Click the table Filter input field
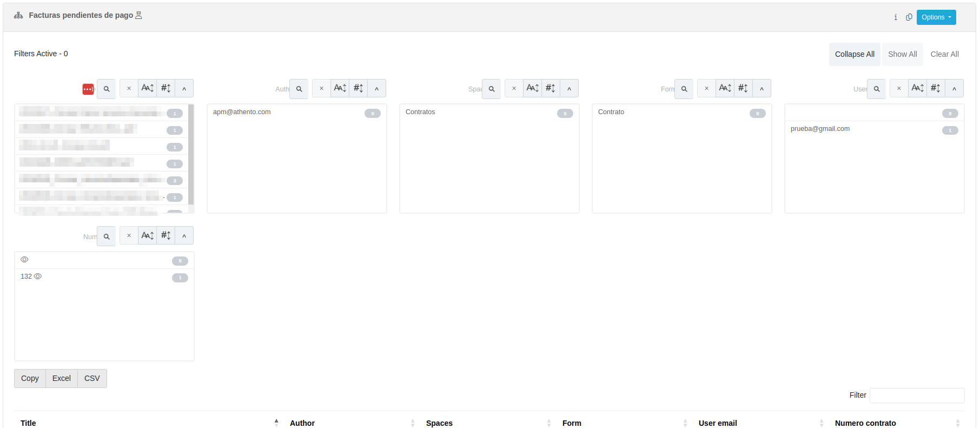Viewport: 980px width, 428px height. pyautogui.click(x=917, y=395)
